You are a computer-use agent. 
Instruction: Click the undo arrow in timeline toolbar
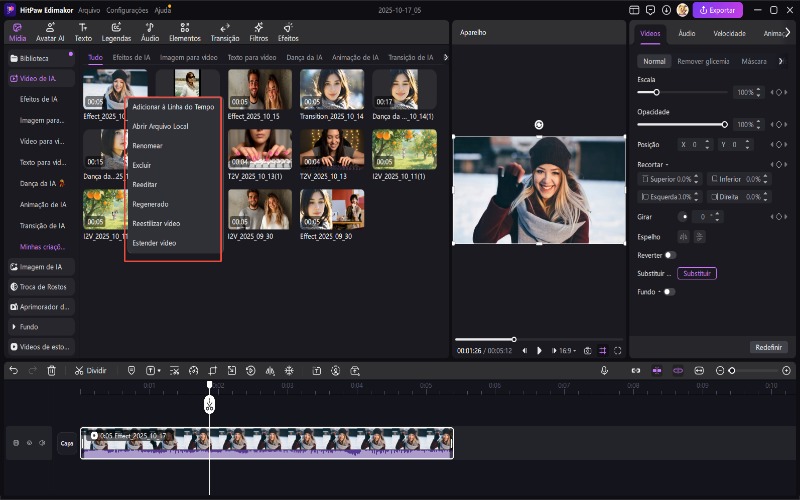coord(14,371)
